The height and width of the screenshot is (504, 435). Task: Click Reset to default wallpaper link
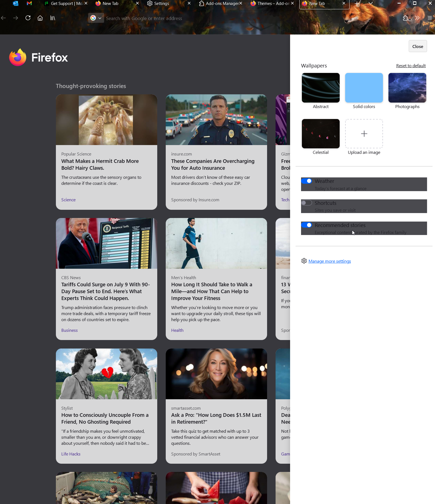[x=411, y=66]
